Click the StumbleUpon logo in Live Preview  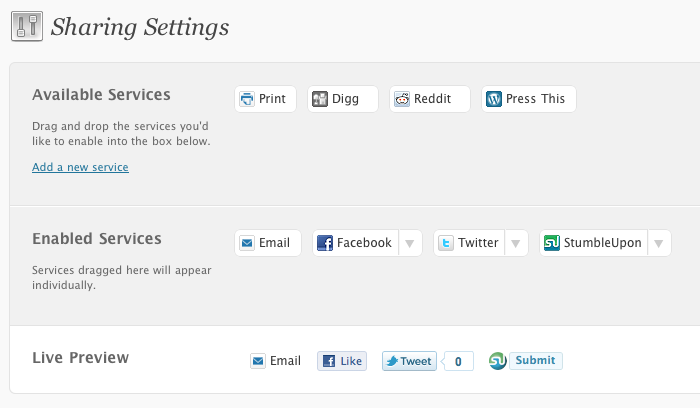click(497, 361)
